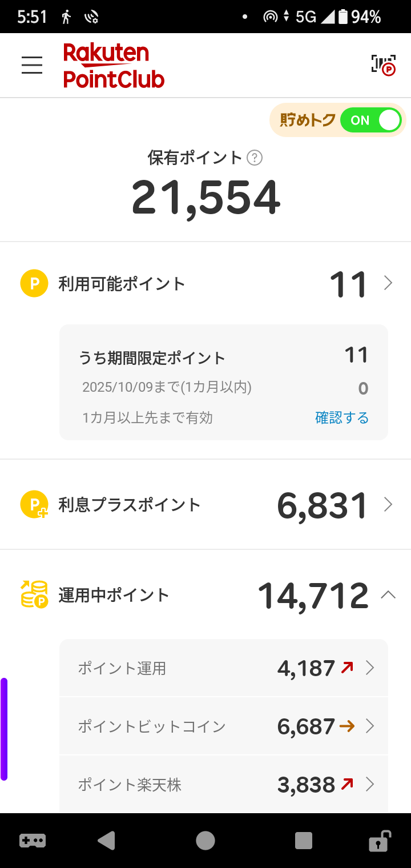Collapse the 運用中ポイント section

(388, 594)
